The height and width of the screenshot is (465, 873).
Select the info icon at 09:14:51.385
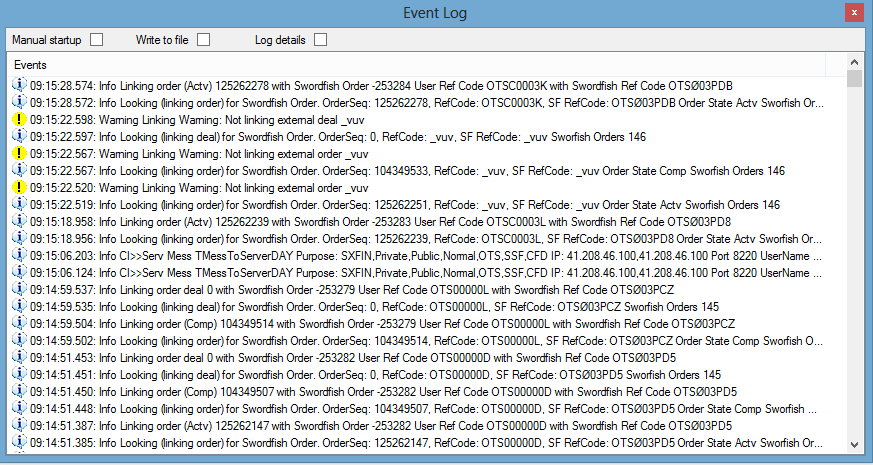(18, 442)
